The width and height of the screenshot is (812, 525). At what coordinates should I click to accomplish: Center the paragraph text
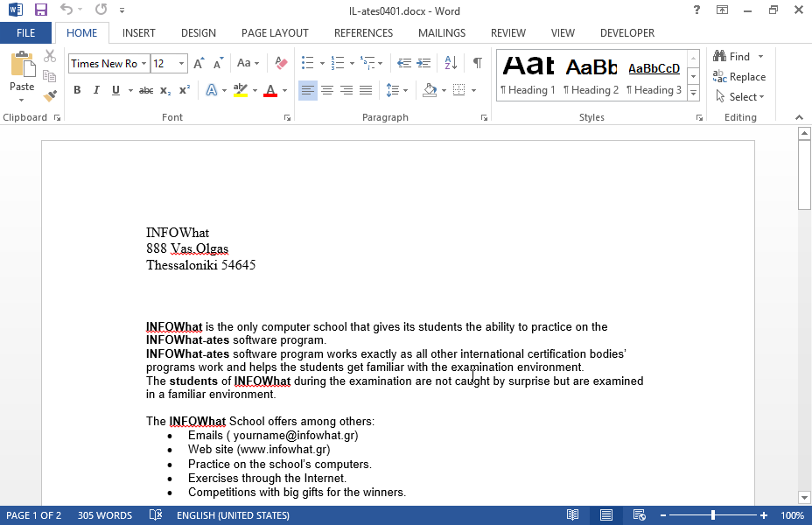point(326,91)
